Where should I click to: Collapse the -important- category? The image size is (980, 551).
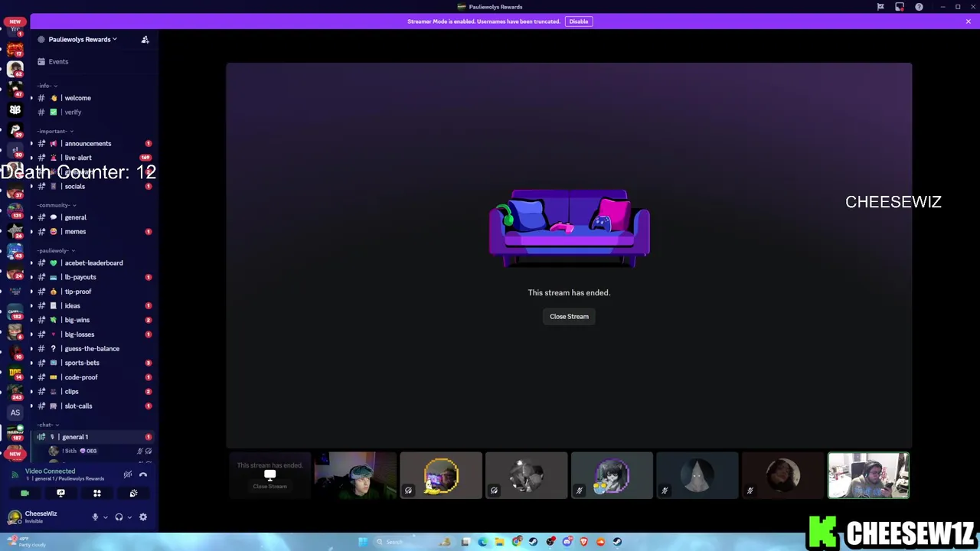(55, 131)
